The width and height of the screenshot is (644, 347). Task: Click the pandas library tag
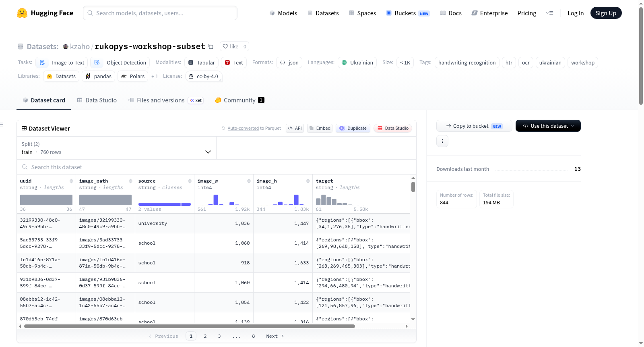(x=99, y=76)
